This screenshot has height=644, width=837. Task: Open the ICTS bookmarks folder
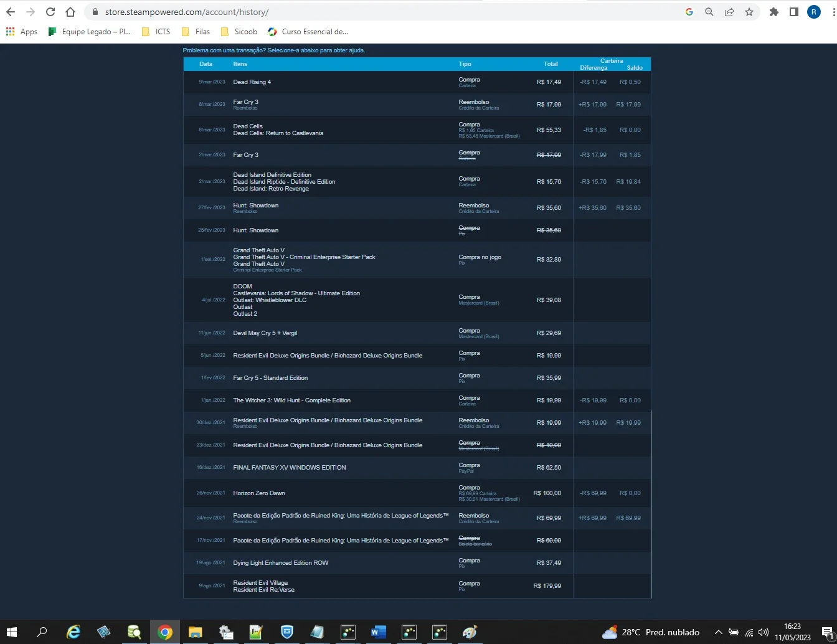[156, 32]
